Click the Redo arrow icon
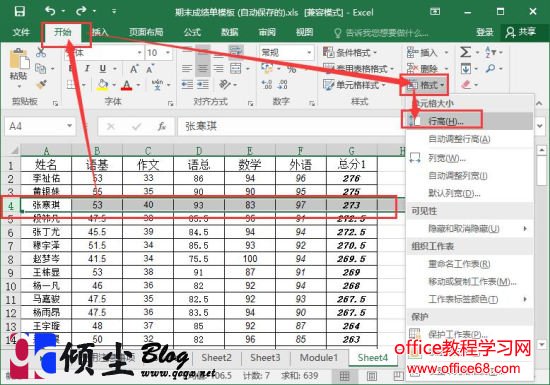The image size is (550, 385). click(81, 11)
